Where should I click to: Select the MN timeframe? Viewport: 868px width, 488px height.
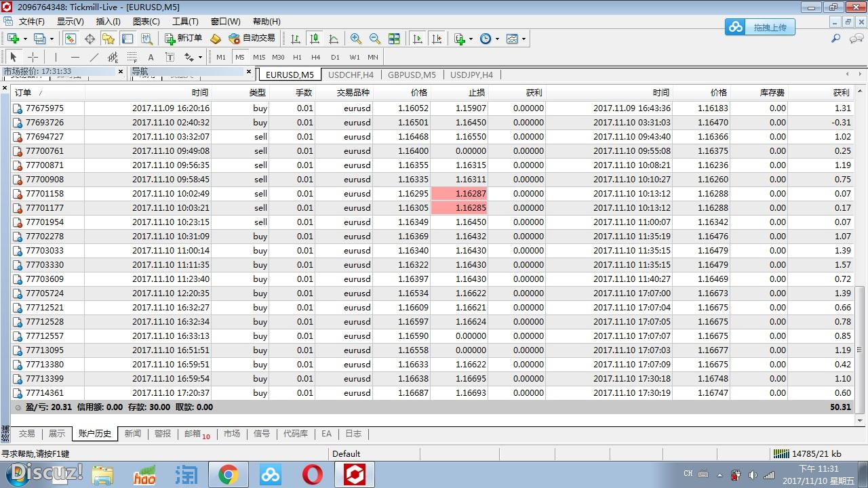point(373,57)
